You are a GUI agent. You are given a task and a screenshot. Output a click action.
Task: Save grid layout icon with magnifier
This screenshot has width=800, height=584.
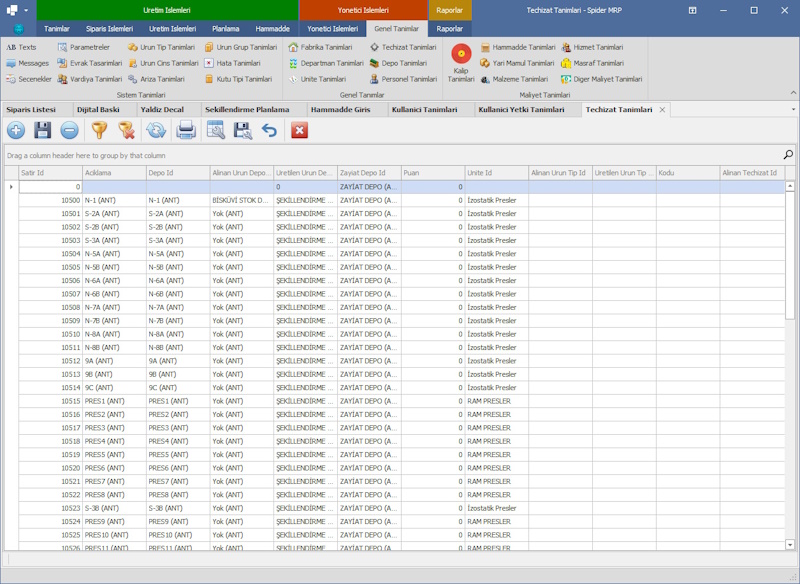(243, 131)
